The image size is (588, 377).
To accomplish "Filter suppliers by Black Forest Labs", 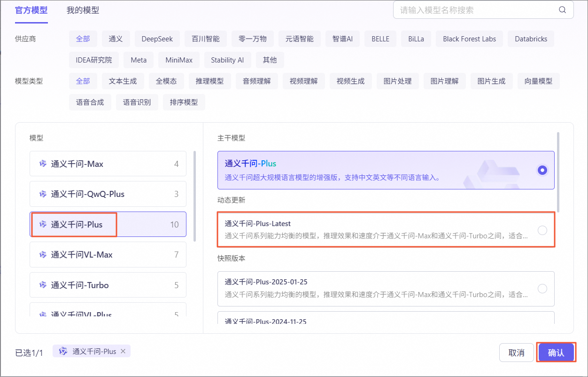I will [470, 39].
